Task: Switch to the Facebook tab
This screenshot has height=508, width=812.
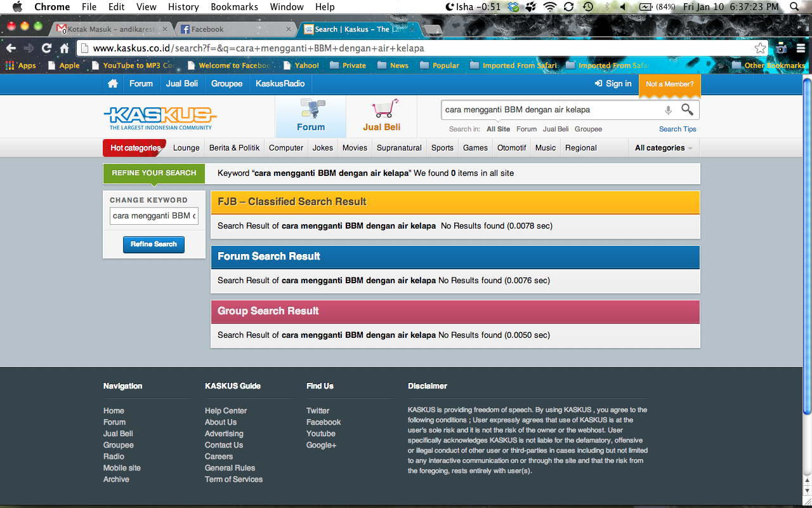Action: point(236,29)
